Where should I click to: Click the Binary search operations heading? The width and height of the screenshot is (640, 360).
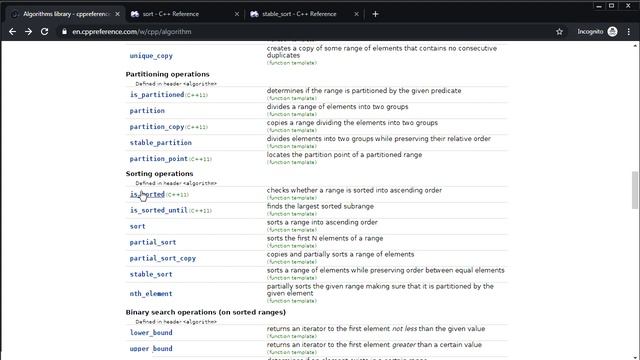pyautogui.click(x=205, y=312)
